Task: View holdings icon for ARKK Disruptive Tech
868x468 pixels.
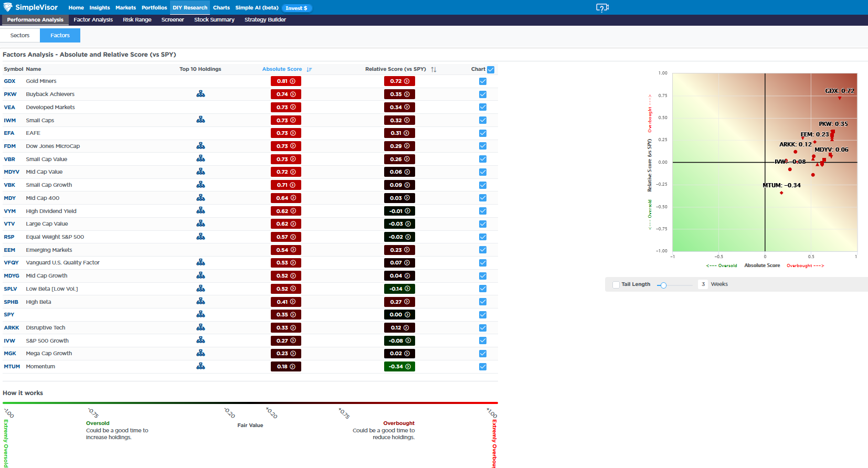Action: (200, 327)
